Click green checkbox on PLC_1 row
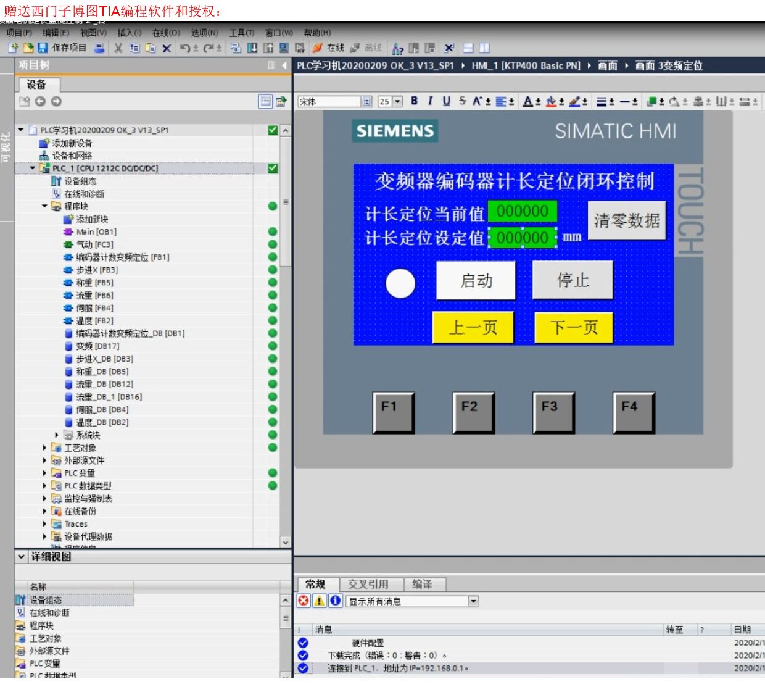765x700 pixels. 273,168
